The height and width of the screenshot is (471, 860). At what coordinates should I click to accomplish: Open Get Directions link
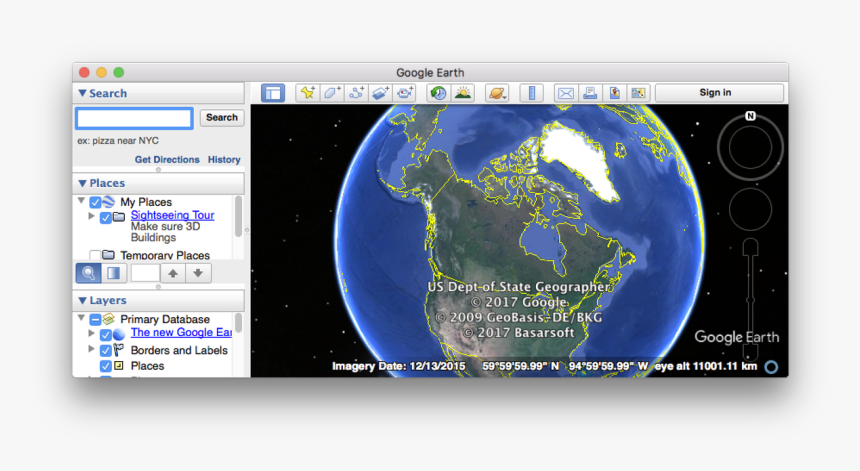(167, 160)
